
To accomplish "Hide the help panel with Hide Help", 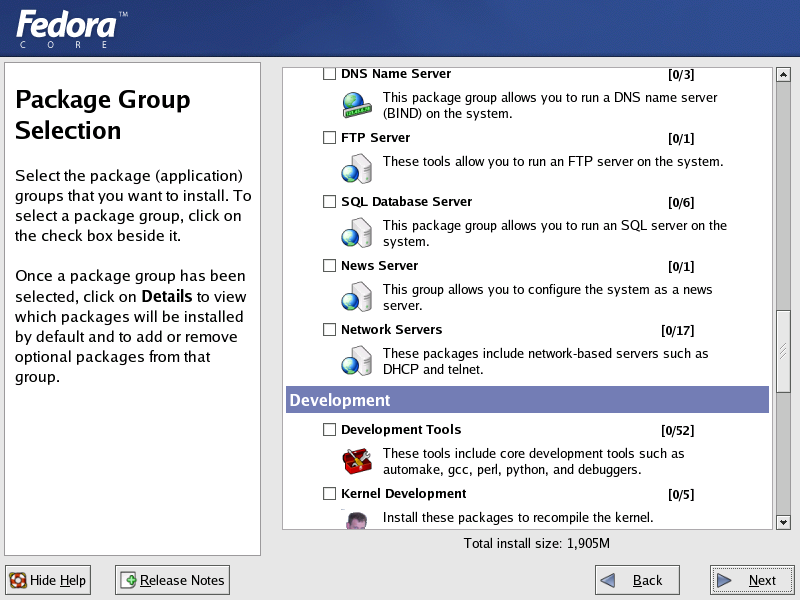I will tap(48, 580).
